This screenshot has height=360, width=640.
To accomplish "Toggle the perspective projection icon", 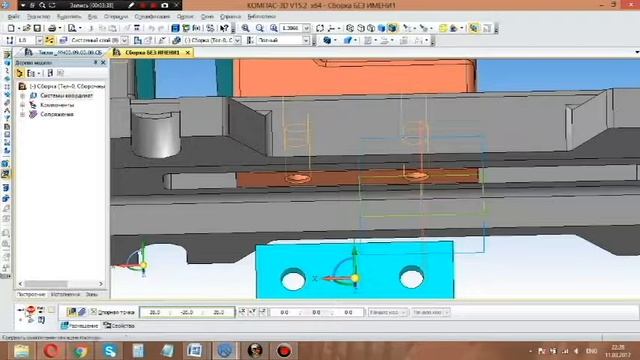I will click(473, 28).
